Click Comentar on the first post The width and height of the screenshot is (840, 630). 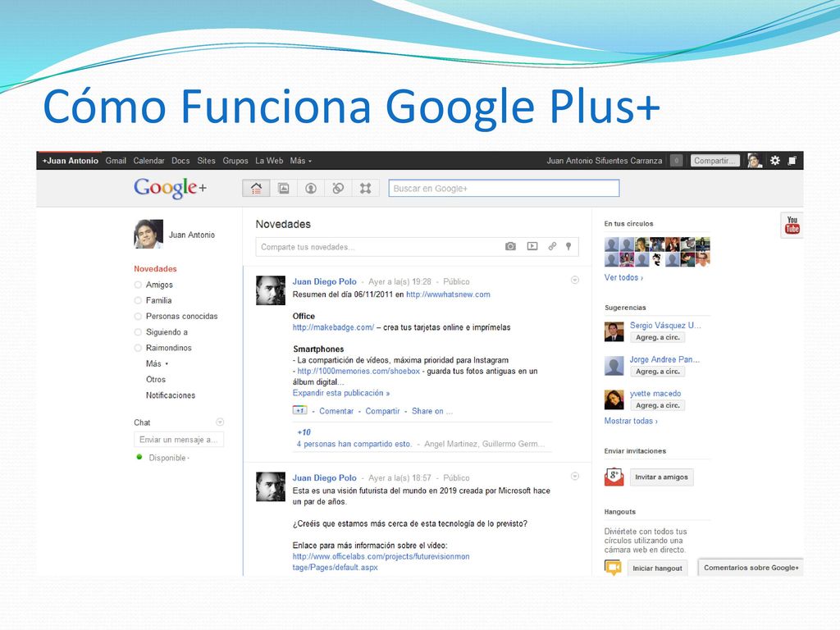(336, 411)
